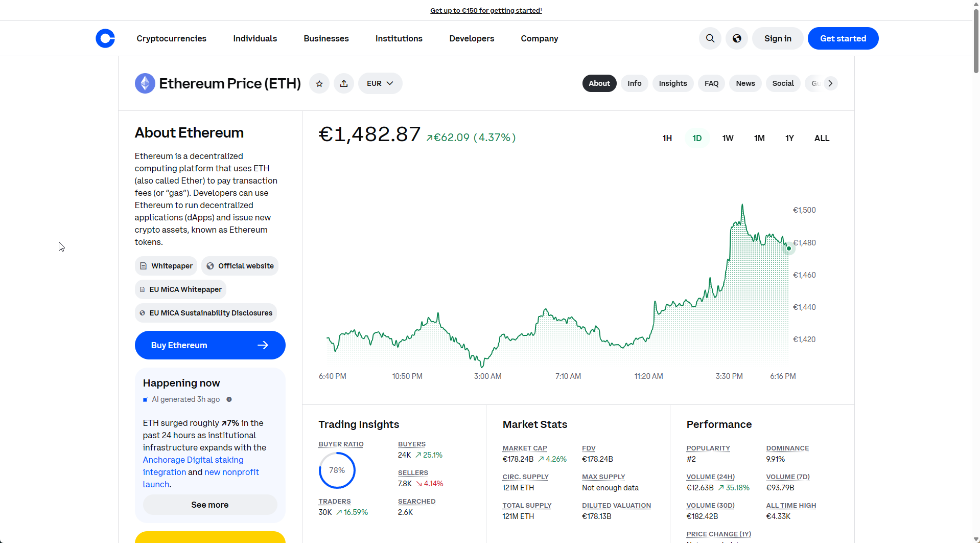
Task: Open new nonprofit launch link
Action: point(201,478)
